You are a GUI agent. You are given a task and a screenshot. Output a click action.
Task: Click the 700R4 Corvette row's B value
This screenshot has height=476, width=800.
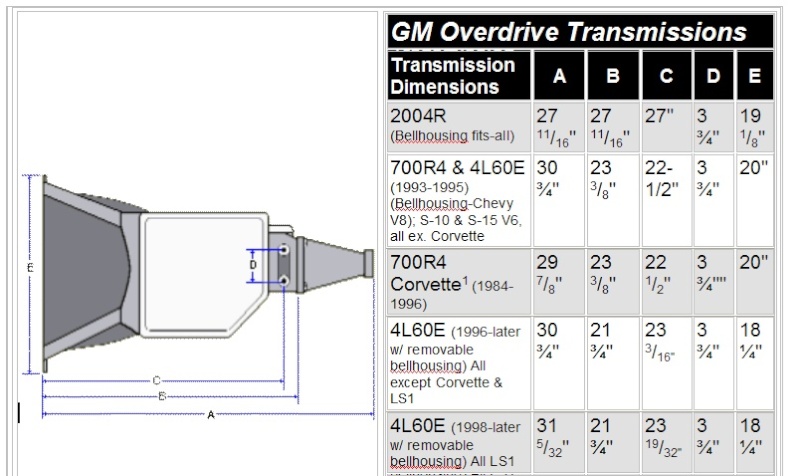coord(613,282)
